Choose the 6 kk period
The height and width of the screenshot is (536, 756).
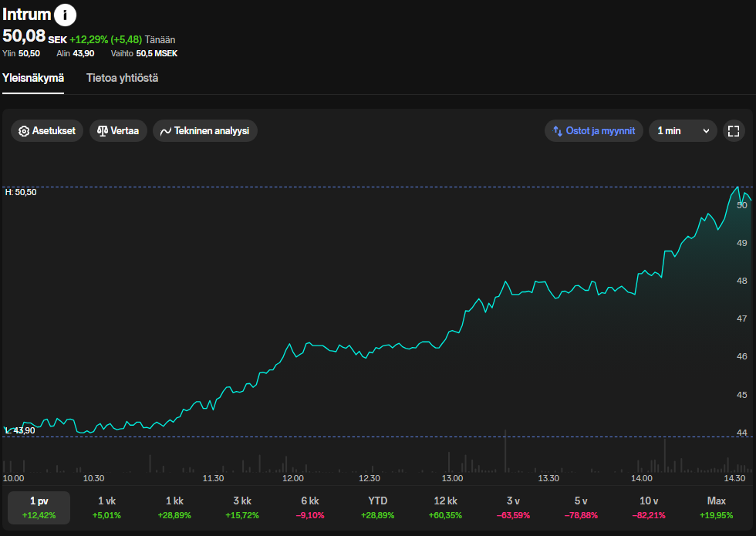(x=310, y=507)
